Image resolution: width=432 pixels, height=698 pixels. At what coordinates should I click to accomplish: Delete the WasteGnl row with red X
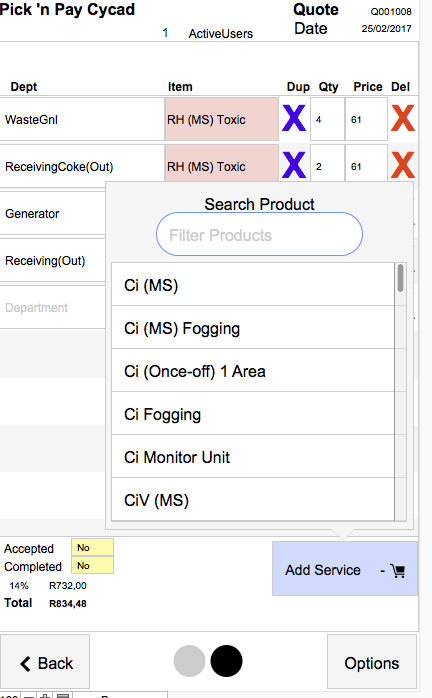point(403,118)
